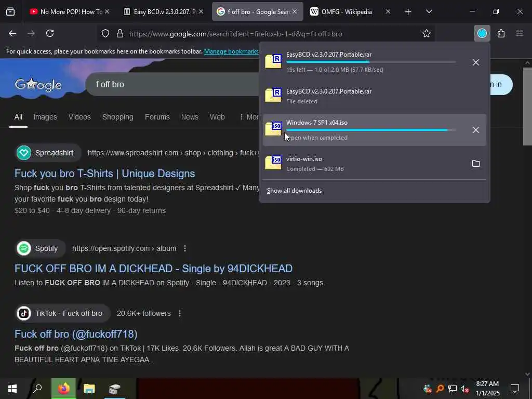The height and width of the screenshot is (399, 532).
Task: Open Spotify result options menu
Action: pos(185,249)
